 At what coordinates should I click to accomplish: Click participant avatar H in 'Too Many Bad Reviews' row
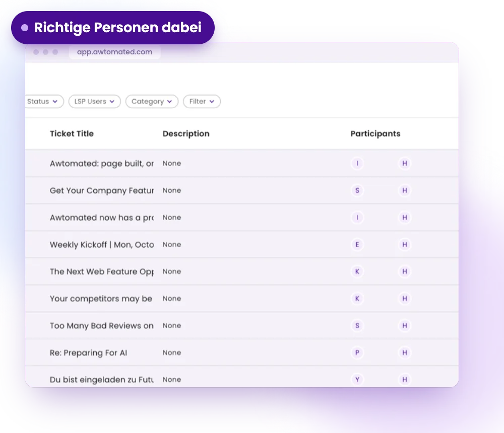tap(405, 325)
